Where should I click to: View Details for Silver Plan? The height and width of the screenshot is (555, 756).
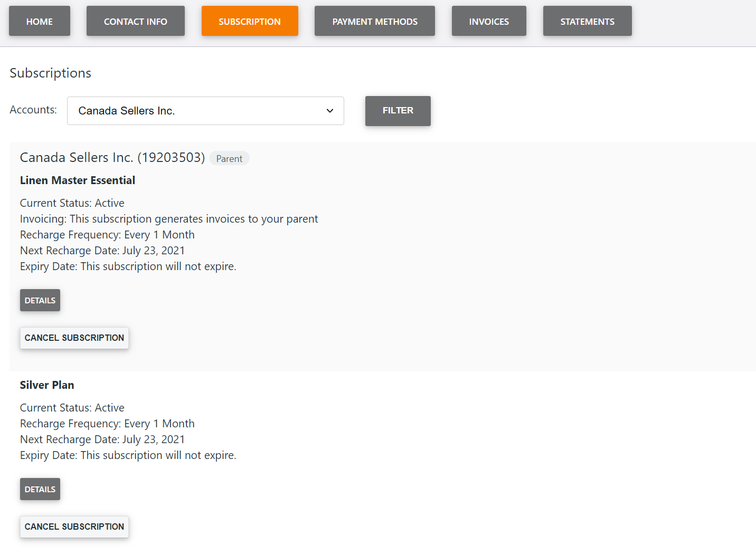coord(40,489)
